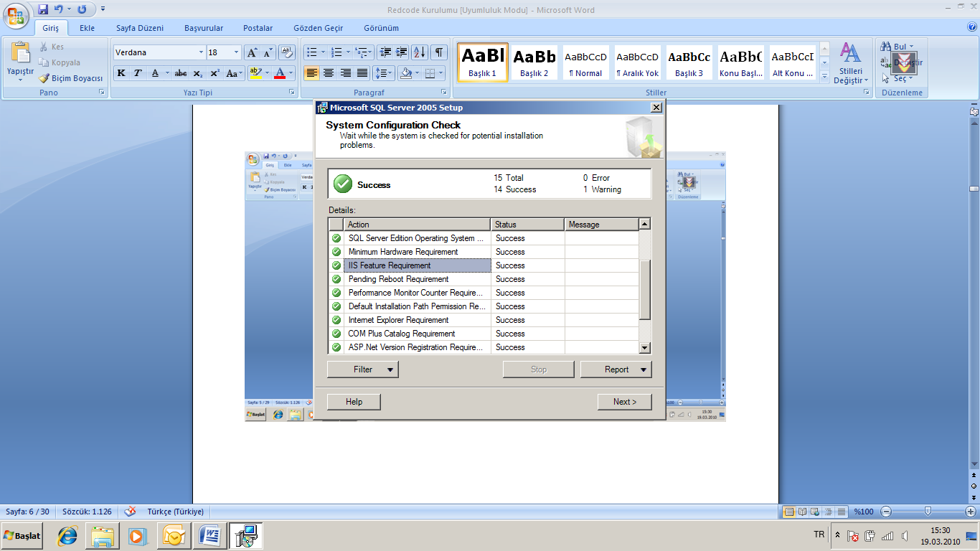Viewport: 980px width, 551px height.
Task: Click the Bul find button
Action: pos(897,47)
